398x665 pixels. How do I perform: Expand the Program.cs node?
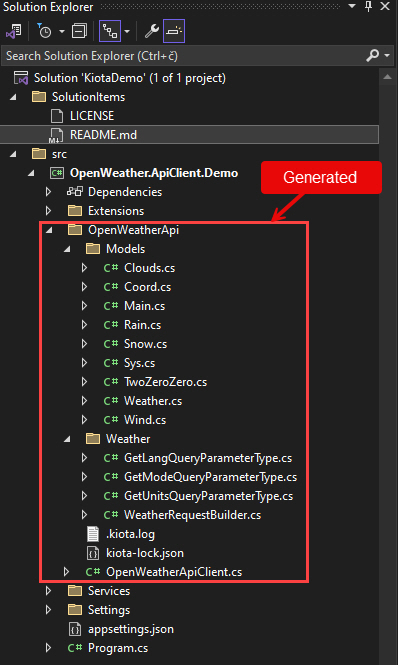48,648
